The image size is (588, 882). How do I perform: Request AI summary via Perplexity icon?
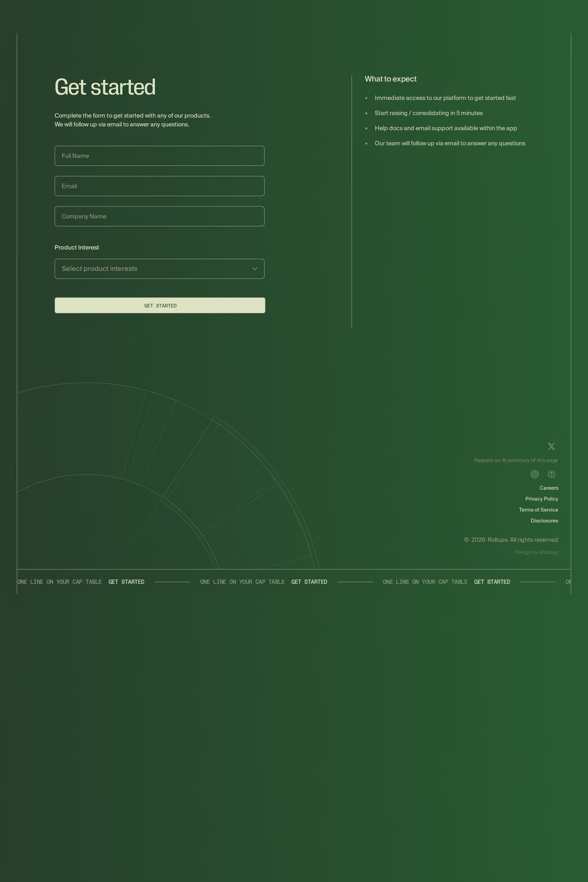pyautogui.click(x=551, y=474)
